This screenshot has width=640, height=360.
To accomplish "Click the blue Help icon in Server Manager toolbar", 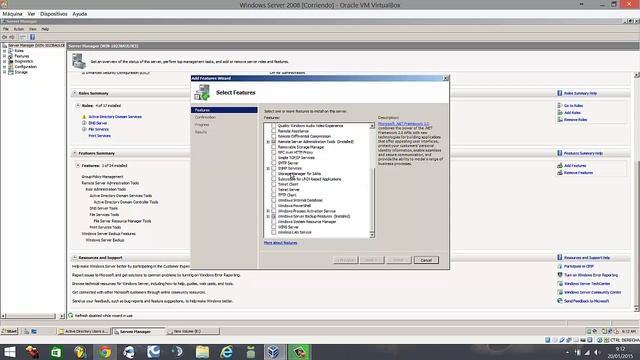I will [32, 37].
